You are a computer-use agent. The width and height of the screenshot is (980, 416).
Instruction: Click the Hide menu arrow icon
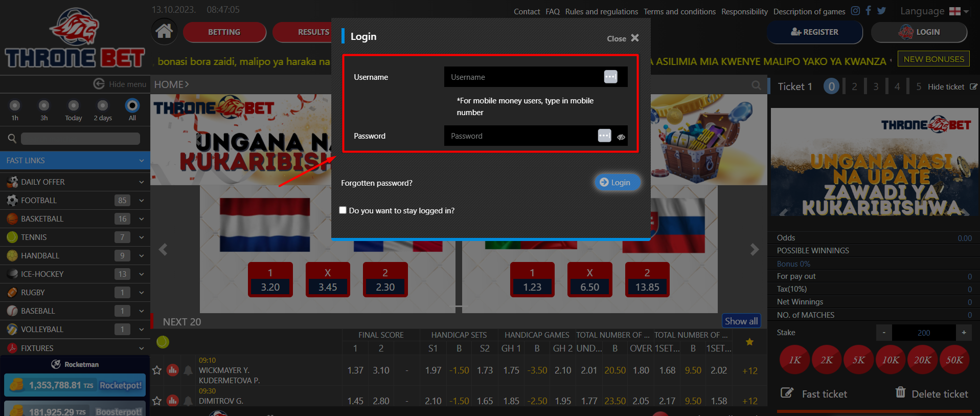tap(99, 84)
